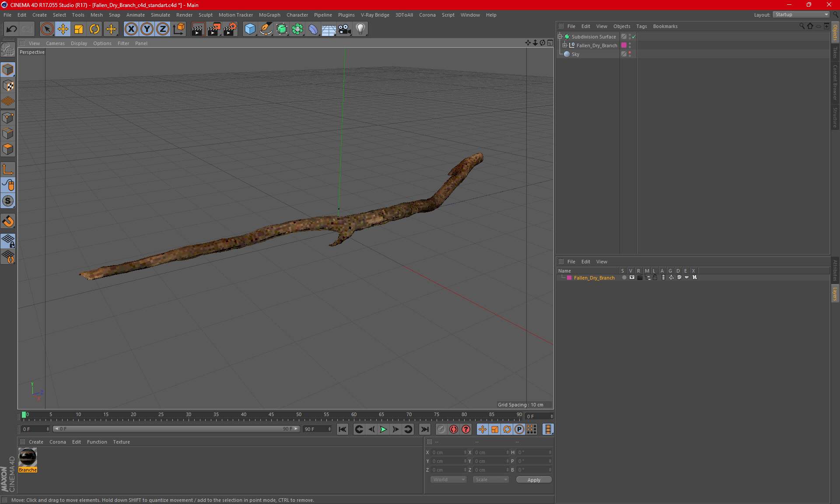Select the Branche material thumbnail
Image resolution: width=840 pixels, height=504 pixels.
click(28, 457)
